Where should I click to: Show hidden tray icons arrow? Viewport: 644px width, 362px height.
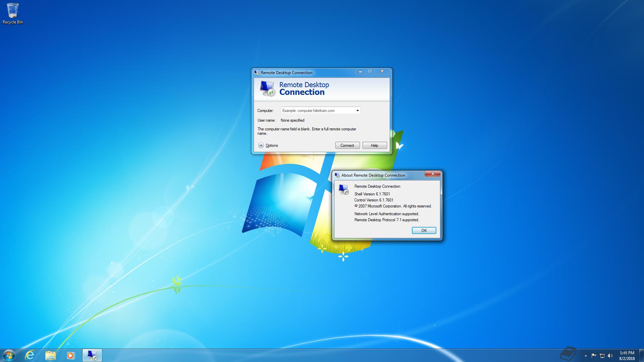586,356
